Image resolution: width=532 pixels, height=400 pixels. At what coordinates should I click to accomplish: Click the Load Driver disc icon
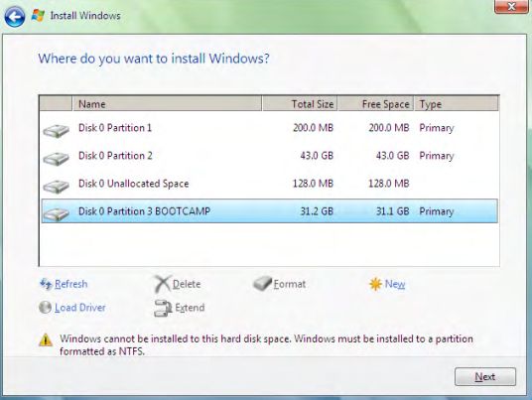[45, 308]
